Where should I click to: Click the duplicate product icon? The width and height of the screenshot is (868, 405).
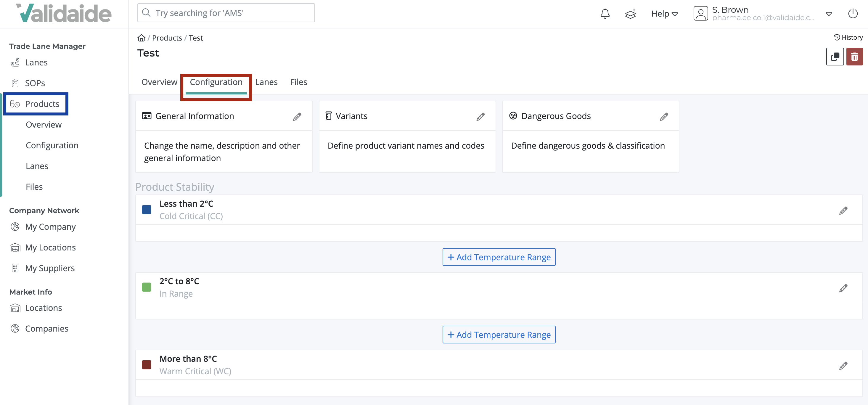pyautogui.click(x=835, y=56)
